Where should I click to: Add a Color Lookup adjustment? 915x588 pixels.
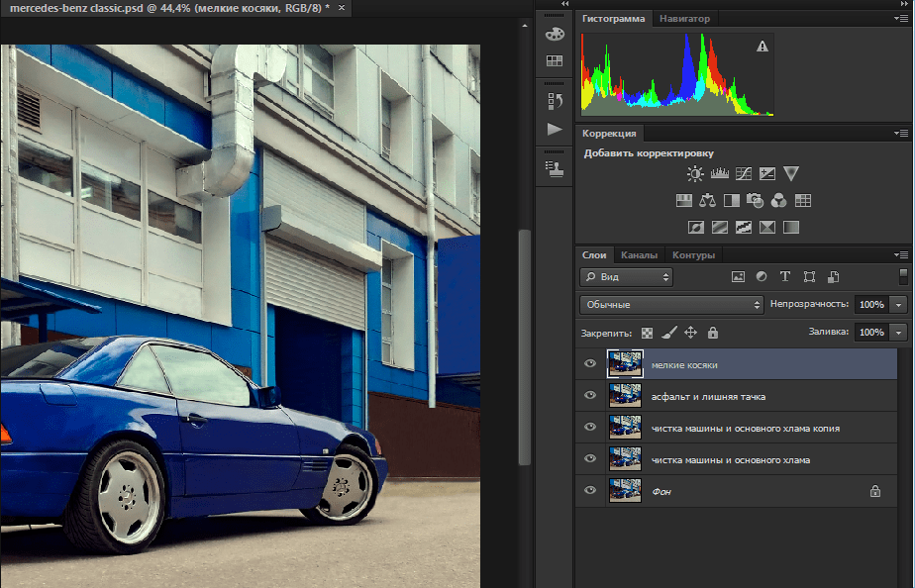tap(803, 201)
